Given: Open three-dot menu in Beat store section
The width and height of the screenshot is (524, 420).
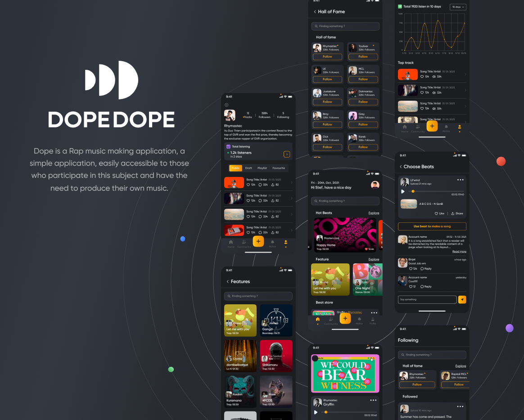Looking at the screenshot, I should pos(374,313).
